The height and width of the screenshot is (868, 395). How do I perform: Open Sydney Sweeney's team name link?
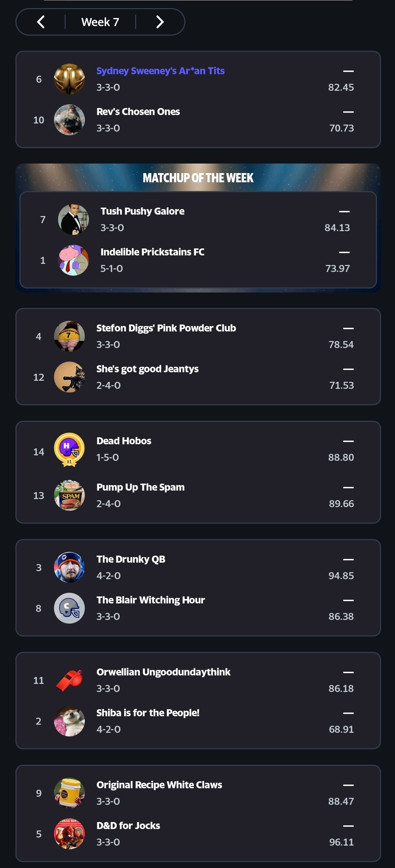pos(160,71)
